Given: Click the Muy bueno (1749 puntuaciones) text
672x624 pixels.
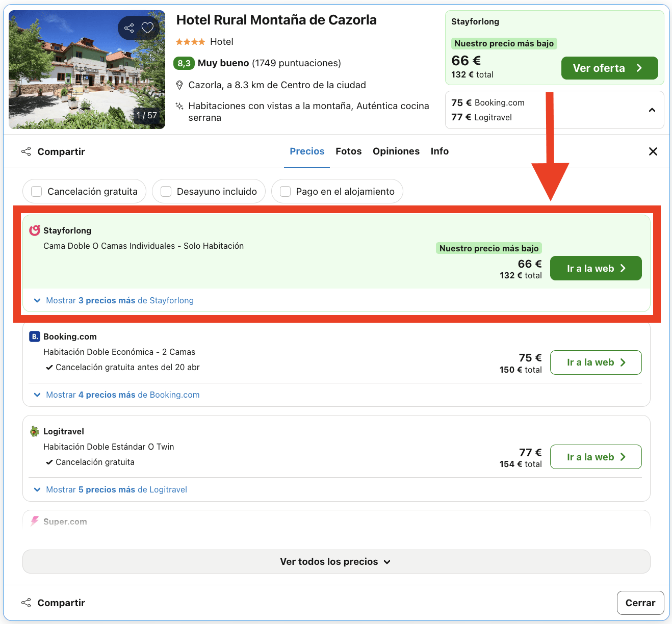Looking at the screenshot, I should pyautogui.click(x=269, y=63).
